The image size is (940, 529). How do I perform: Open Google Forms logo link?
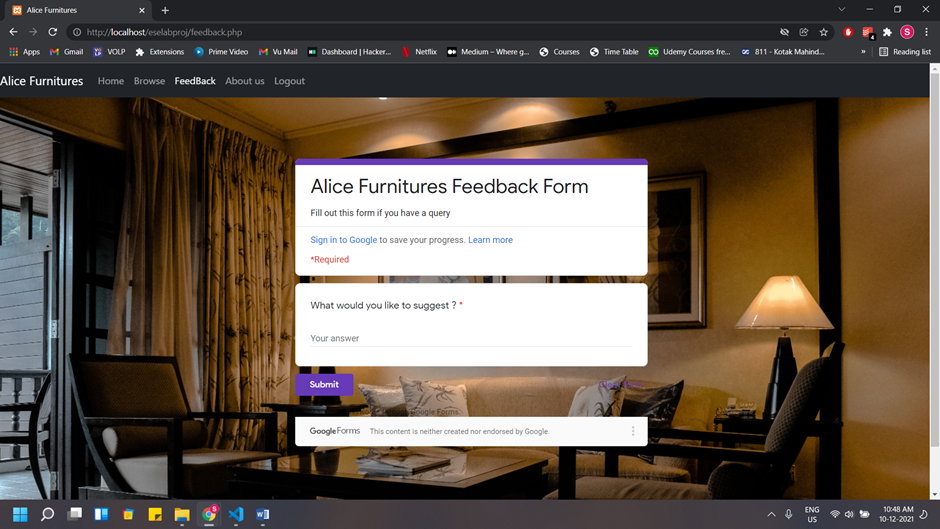(x=335, y=431)
